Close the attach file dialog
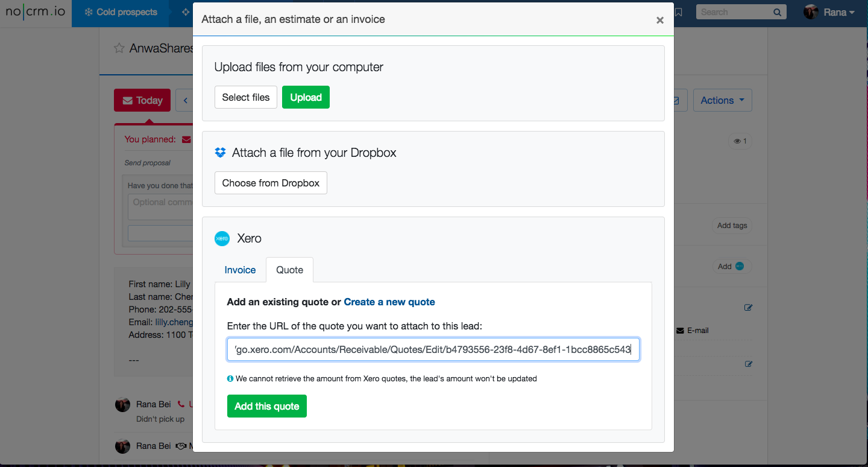The width and height of the screenshot is (868, 467). click(660, 20)
